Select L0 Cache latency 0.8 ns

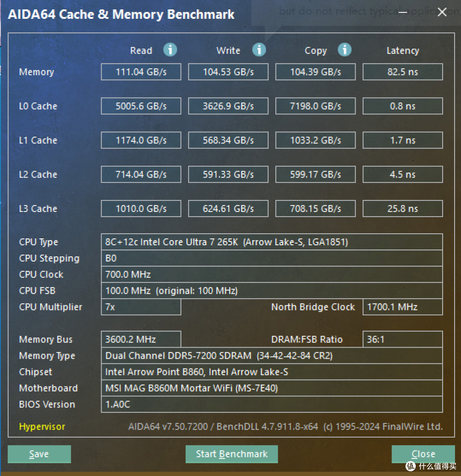[x=403, y=106]
